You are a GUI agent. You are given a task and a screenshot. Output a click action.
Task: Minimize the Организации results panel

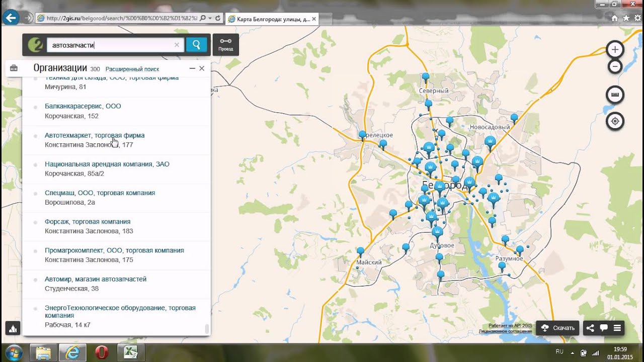point(192,68)
